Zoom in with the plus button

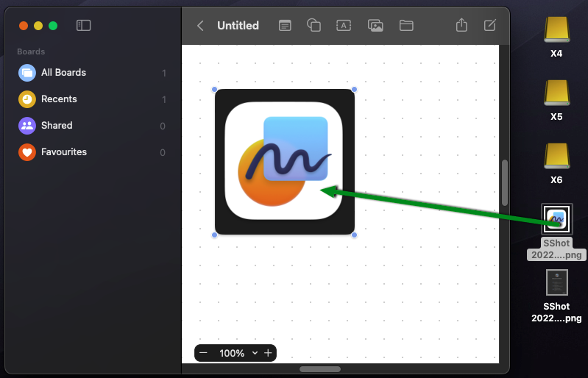tap(268, 353)
